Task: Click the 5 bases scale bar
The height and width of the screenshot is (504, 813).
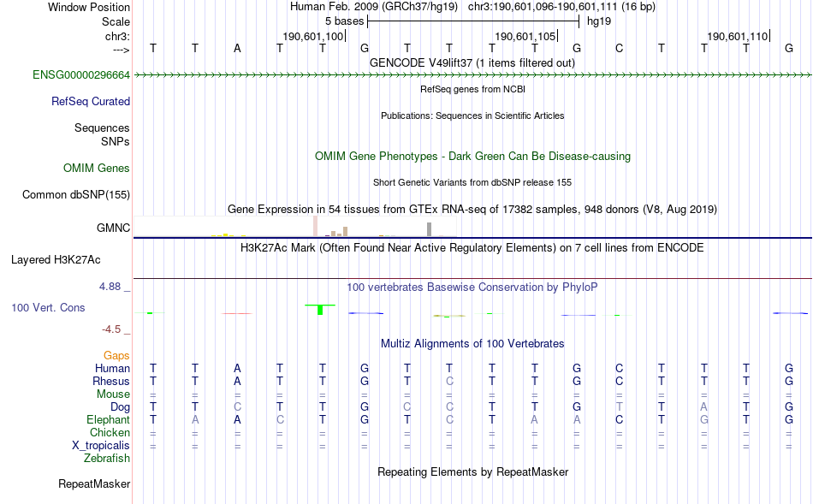Action: 473,21
